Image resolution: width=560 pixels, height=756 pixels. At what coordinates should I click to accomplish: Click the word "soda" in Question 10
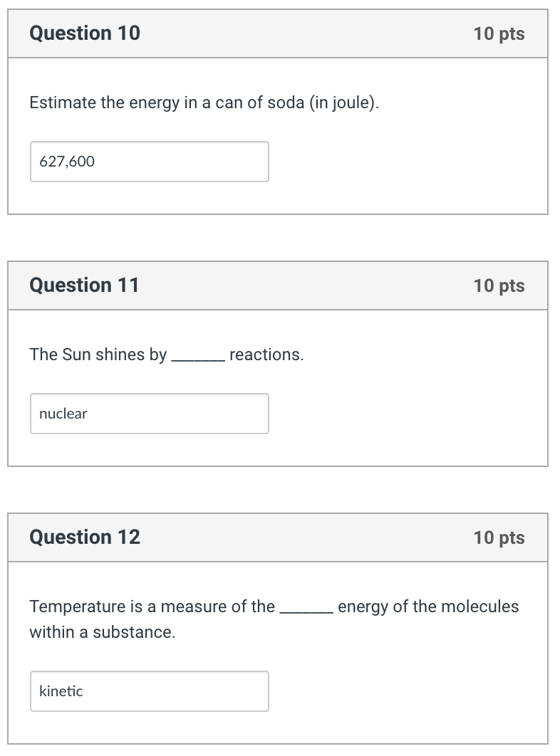(x=285, y=103)
